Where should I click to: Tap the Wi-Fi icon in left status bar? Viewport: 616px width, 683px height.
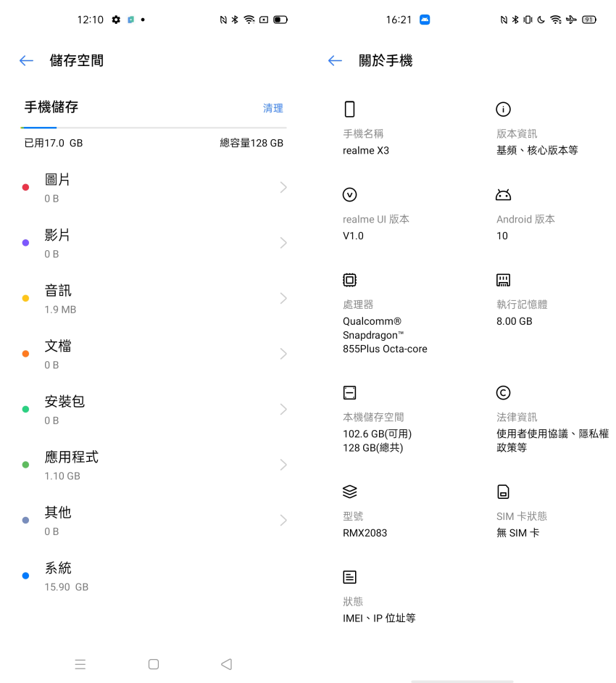pyautogui.click(x=249, y=20)
